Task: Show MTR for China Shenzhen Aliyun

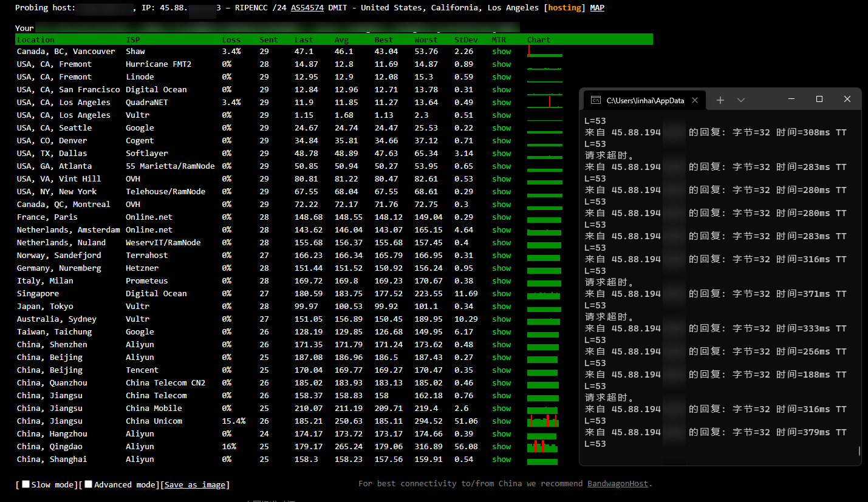Action: pos(502,345)
